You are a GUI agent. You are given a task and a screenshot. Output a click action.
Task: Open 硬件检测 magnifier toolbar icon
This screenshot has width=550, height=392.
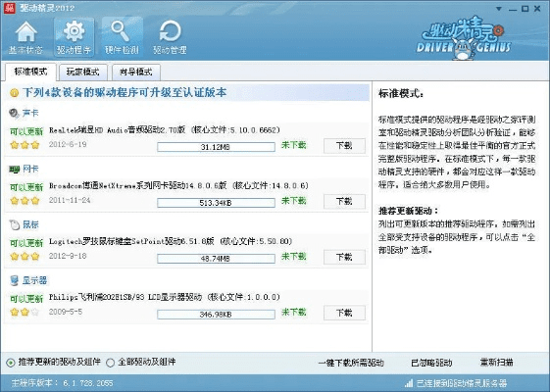pos(123,37)
